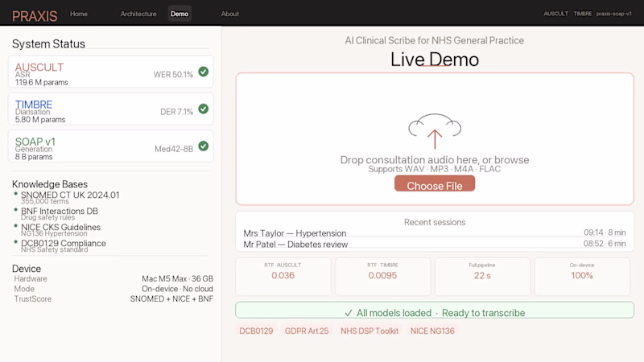Click SNOMED CT UK 2024.01 knowledge base
Image resolution: width=644 pixels, height=362 pixels.
(x=70, y=195)
